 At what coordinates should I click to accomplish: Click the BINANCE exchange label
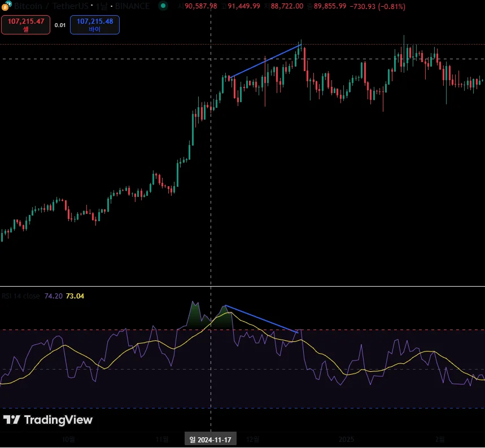(x=132, y=6)
